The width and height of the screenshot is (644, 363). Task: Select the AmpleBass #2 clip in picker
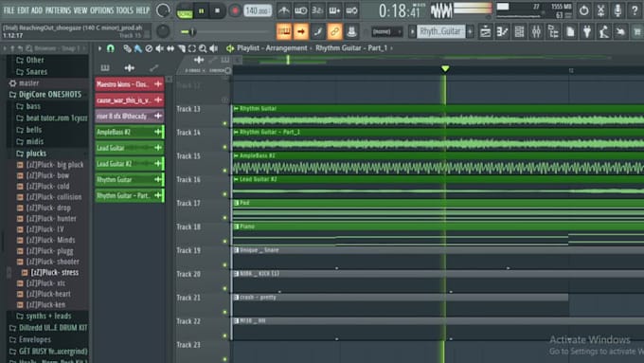[x=130, y=132]
